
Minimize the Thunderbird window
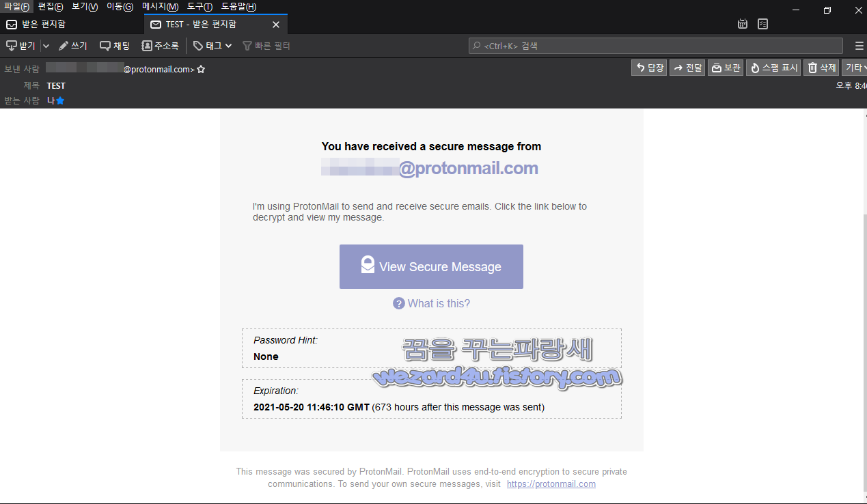(795, 10)
